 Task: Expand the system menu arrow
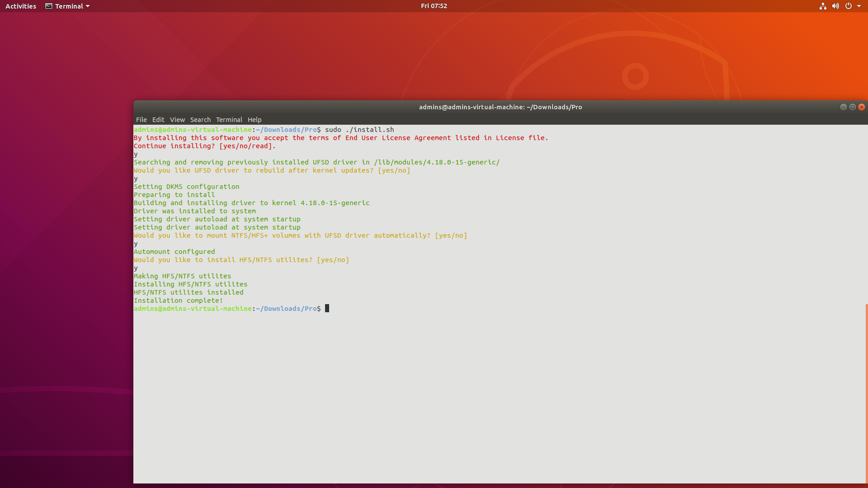click(x=859, y=6)
